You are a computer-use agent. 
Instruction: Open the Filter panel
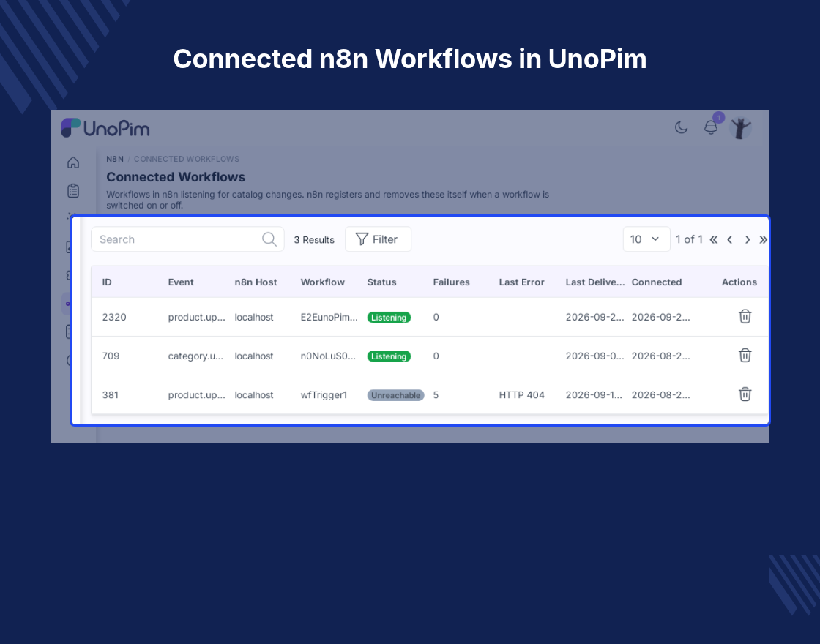[378, 239]
